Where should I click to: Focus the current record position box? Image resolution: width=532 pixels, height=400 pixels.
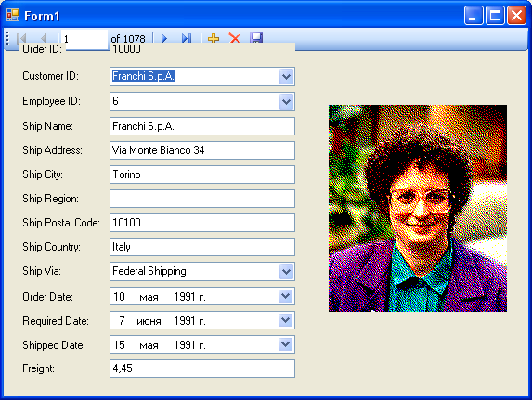84,39
